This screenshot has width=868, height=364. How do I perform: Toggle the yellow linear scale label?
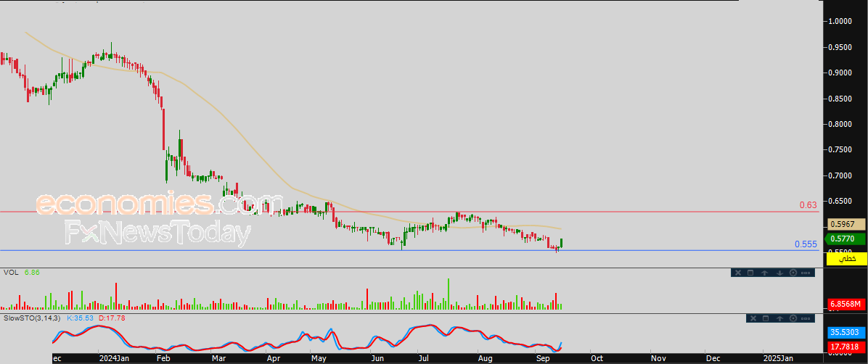(x=846, y=258)
